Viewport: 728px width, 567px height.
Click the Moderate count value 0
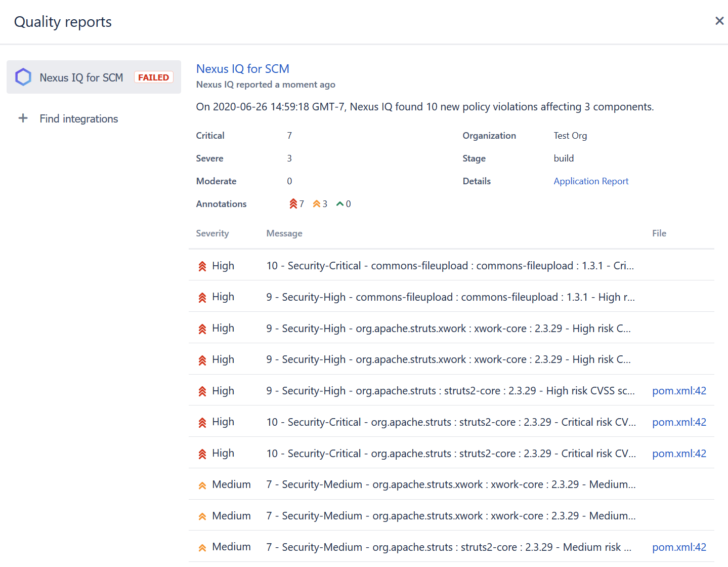pyautogui.click(x=289, y=181)
